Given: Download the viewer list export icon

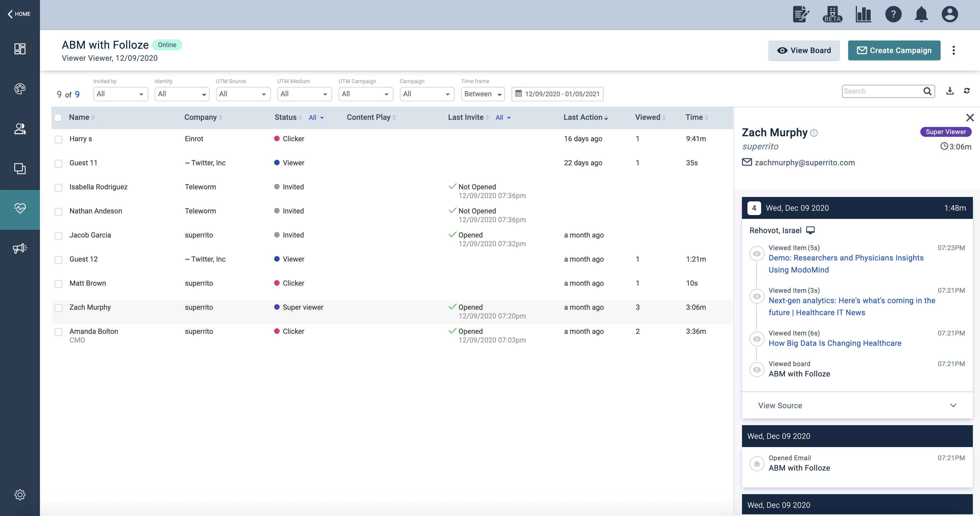Looking at the screenshot, I should [x=950, y=91].
